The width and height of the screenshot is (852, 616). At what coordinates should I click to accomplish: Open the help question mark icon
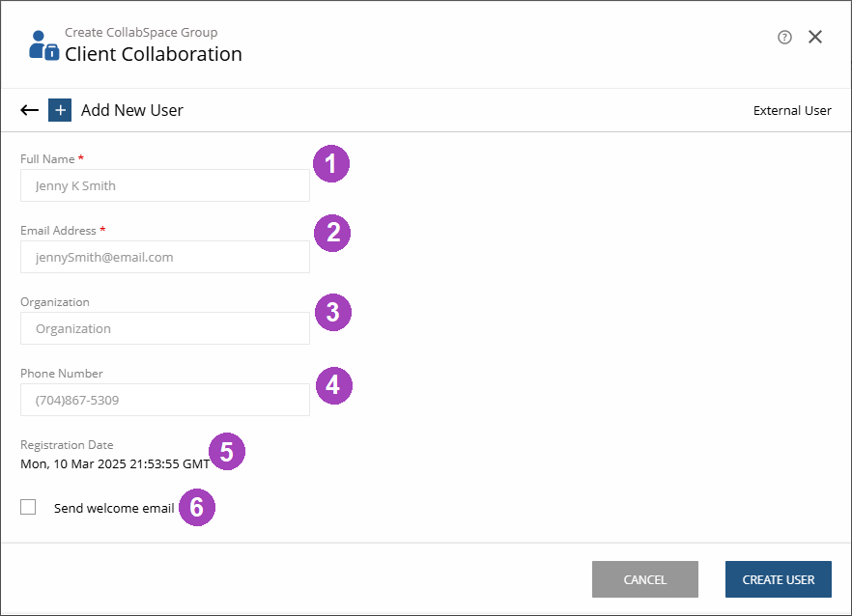tap(784, 37)
